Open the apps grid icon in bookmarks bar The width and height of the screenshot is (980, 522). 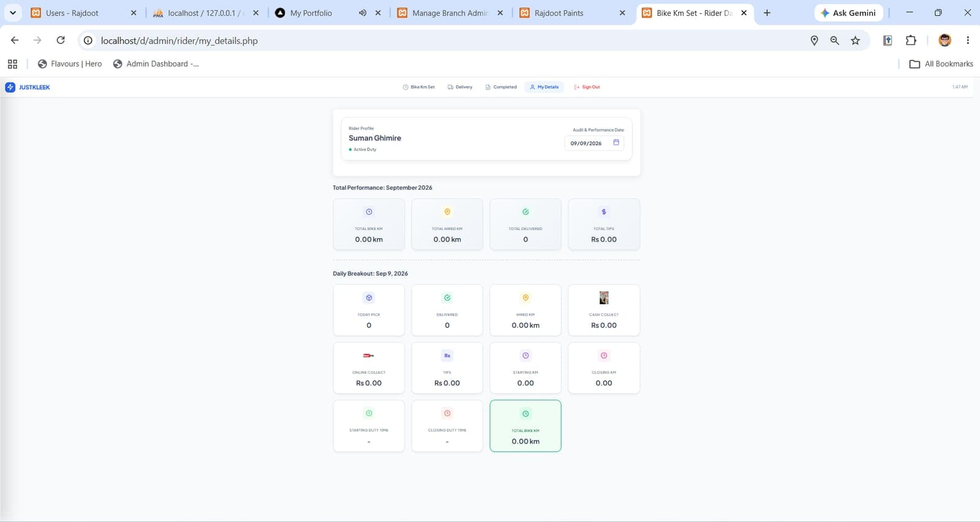(12, 64)
